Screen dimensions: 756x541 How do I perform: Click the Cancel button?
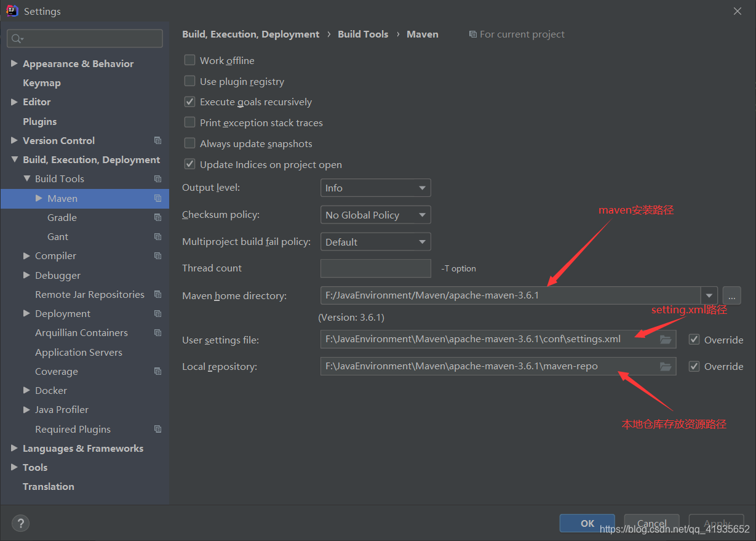(652, 523)
